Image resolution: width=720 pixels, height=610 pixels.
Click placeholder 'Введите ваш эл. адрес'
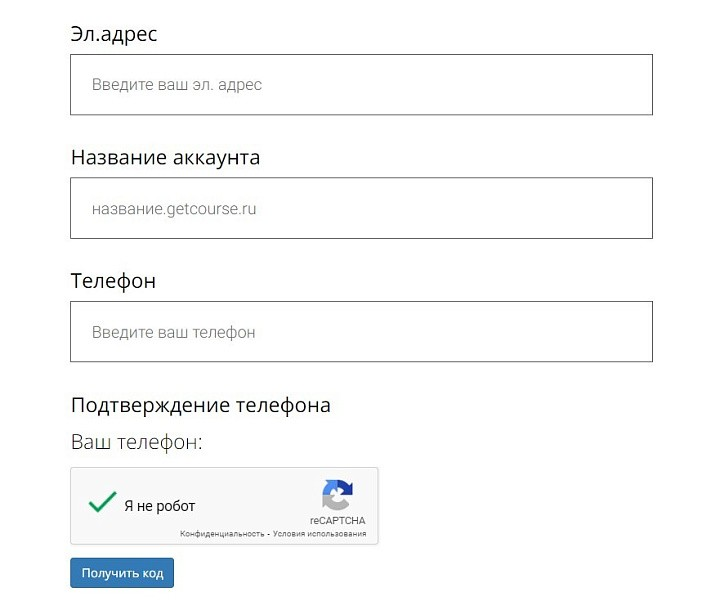(177, 85)
